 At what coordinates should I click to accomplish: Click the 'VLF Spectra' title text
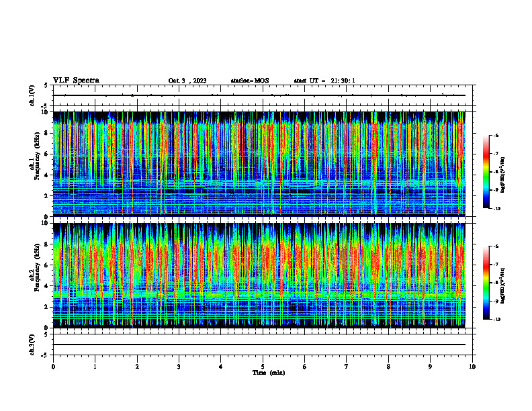click(x=76, y=81)
